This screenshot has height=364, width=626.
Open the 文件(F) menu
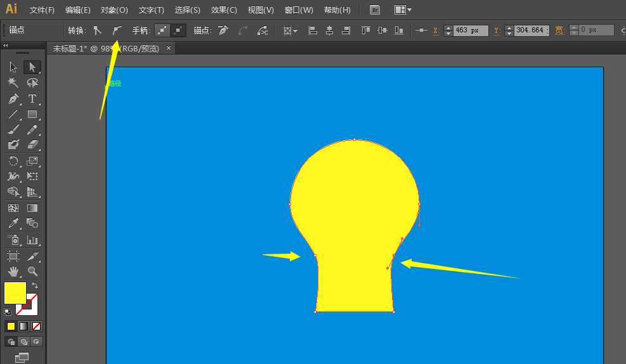tap(42, 10)
